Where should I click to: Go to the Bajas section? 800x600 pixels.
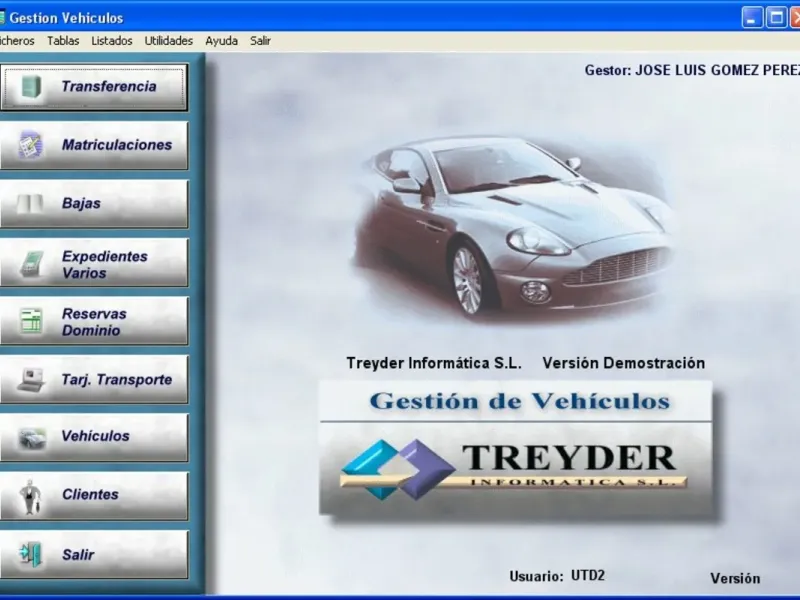(x=94, y=204)
